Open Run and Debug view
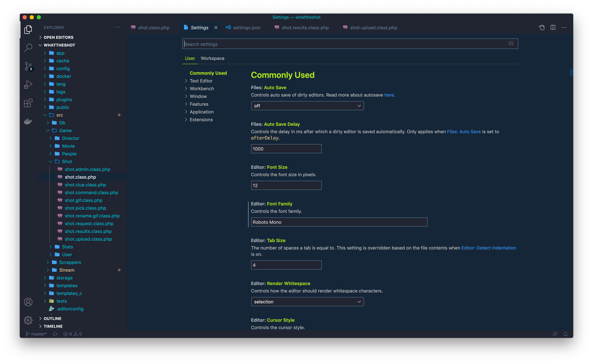The width and height of the screenshot is (593, 364). pos(28,85)
